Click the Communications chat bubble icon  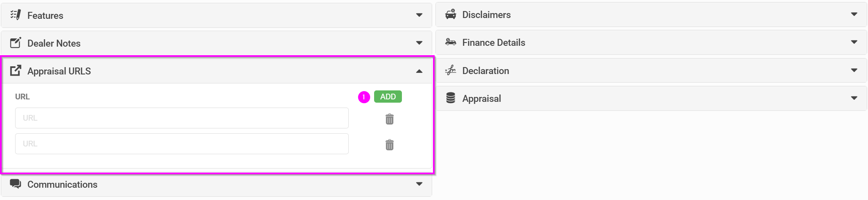tap(16, 184)
